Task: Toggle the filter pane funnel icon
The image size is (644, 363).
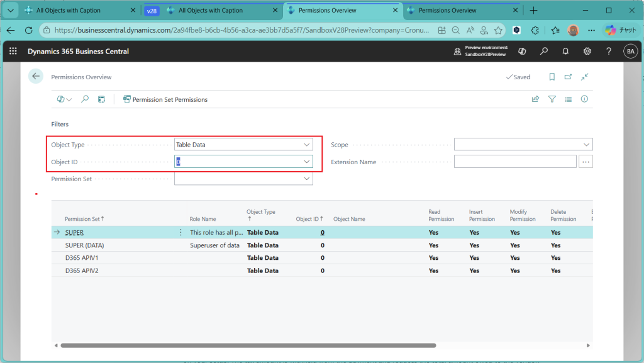Action: (552, 99)
